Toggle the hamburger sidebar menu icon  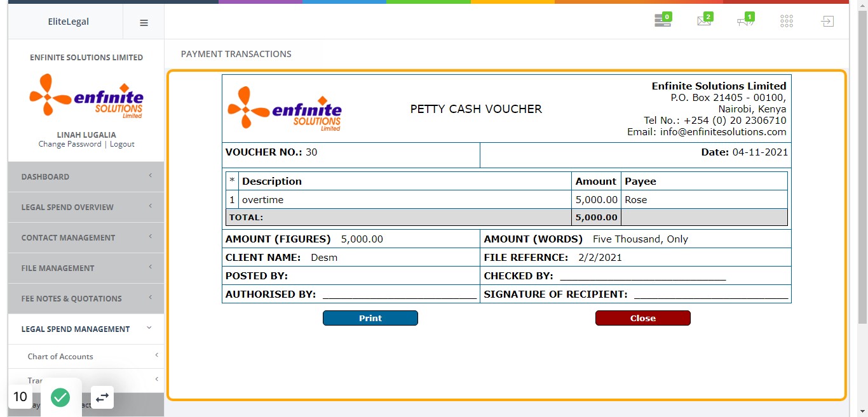point(144,22)
